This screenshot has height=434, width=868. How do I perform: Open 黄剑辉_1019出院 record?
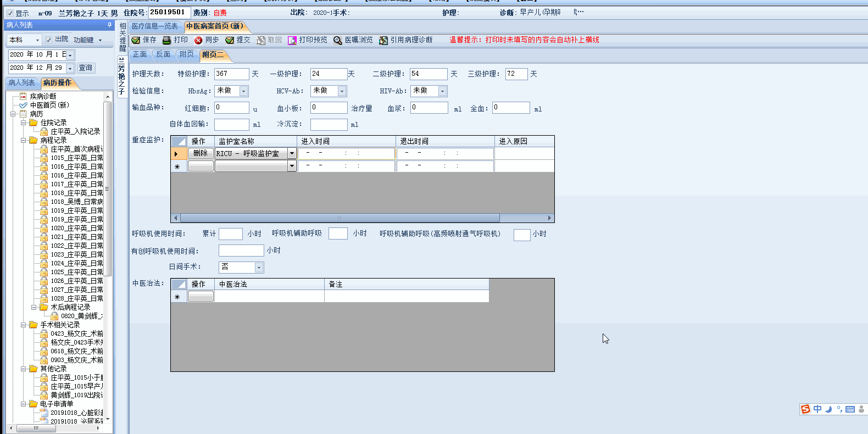77,395
